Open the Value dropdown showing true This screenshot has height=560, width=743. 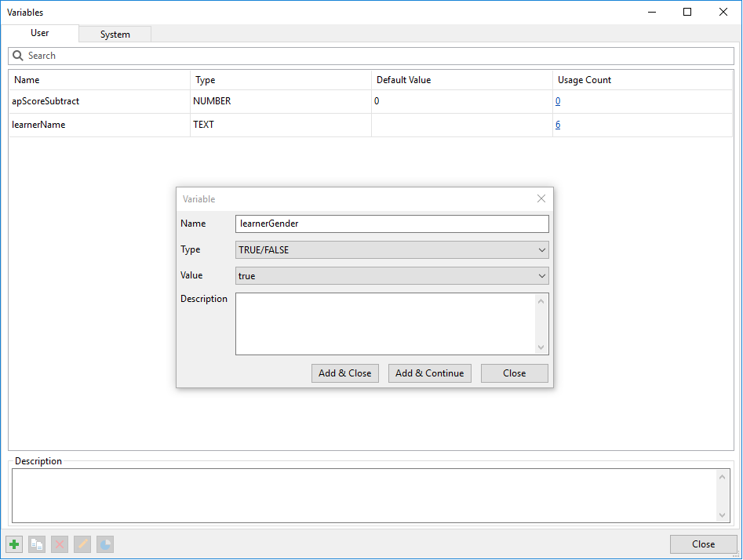tap(392, 276)
